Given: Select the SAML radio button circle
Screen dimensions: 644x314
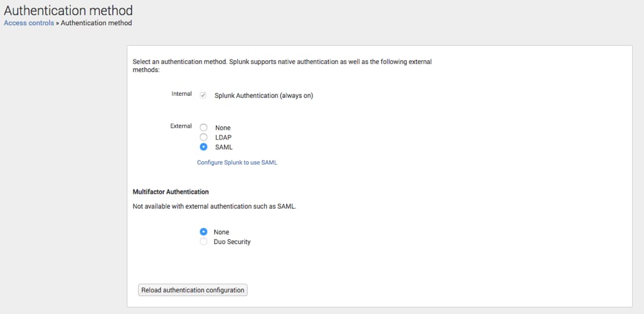Looking at the screenshot, I should pos(203,147).
